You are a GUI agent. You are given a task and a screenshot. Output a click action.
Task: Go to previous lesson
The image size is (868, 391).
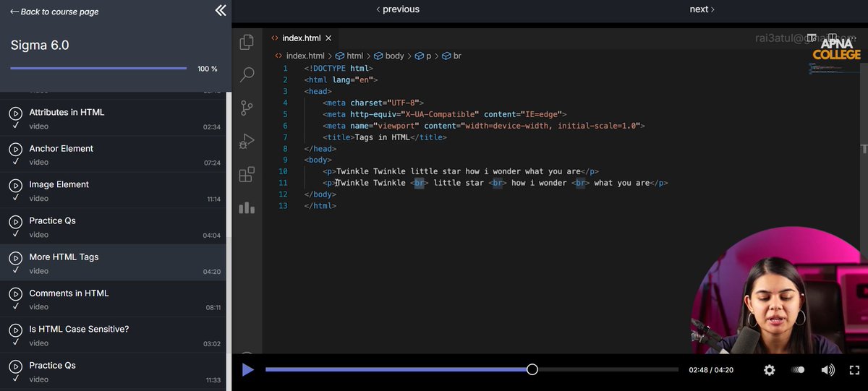(397, 9)
